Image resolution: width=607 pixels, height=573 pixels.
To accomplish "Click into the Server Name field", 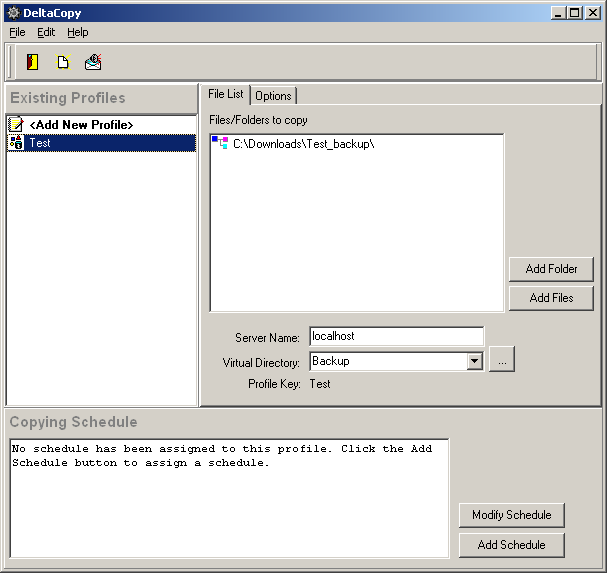I will (396, 336).
